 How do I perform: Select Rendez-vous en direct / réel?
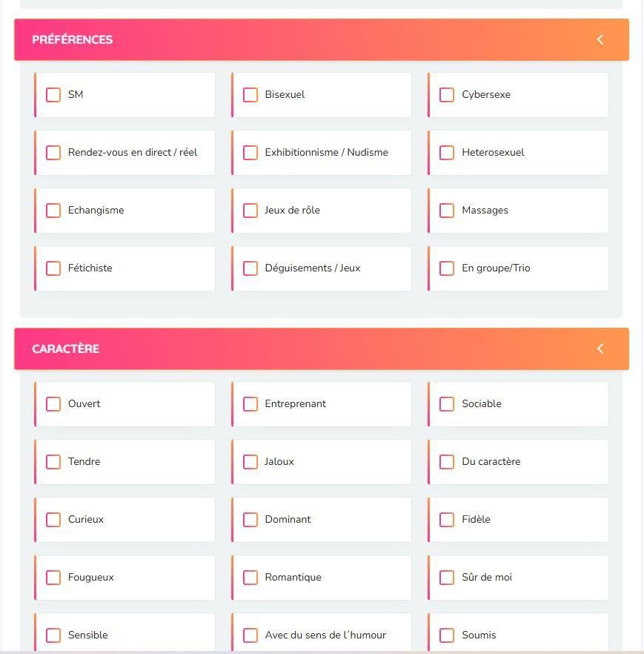click(53, 153)
